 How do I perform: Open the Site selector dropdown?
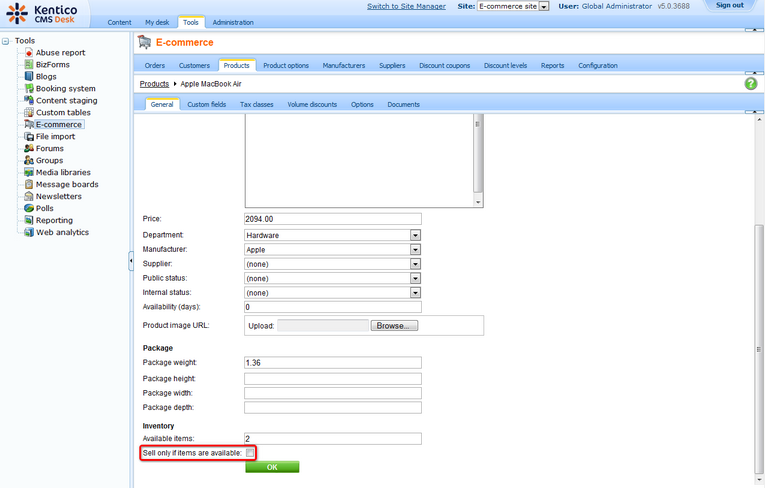544,6
